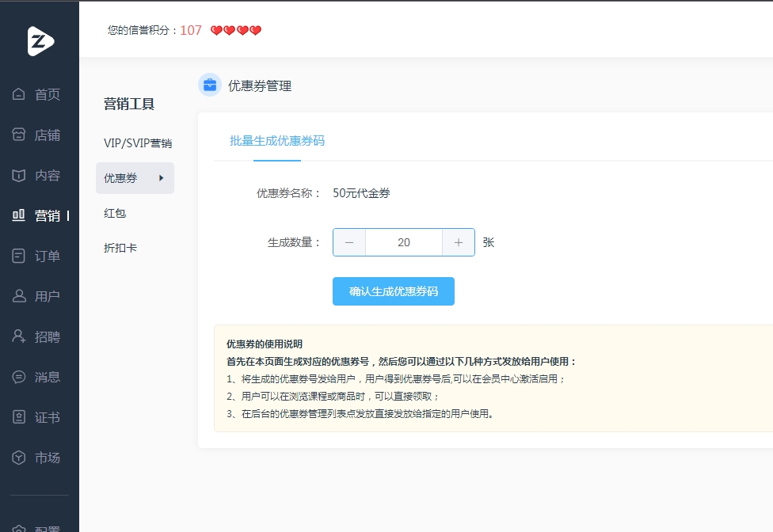Click the 生成数量 field label
Viewport: 773px width, 532px height.
click(294, 242)
